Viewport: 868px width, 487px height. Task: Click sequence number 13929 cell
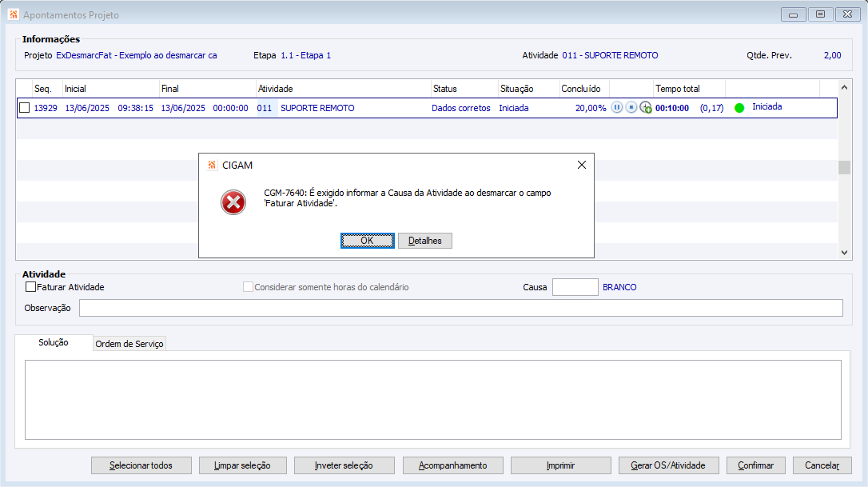(x=46, y=108)
